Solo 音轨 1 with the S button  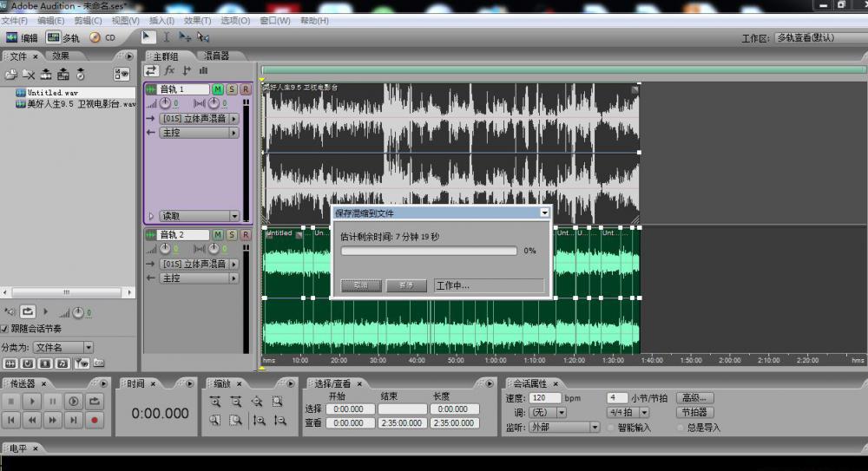232,89
